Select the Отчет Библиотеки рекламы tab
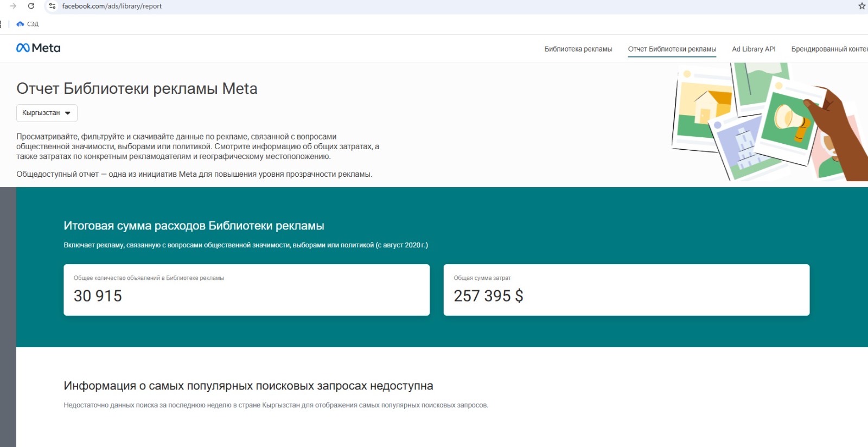 (x=672, y=49)
